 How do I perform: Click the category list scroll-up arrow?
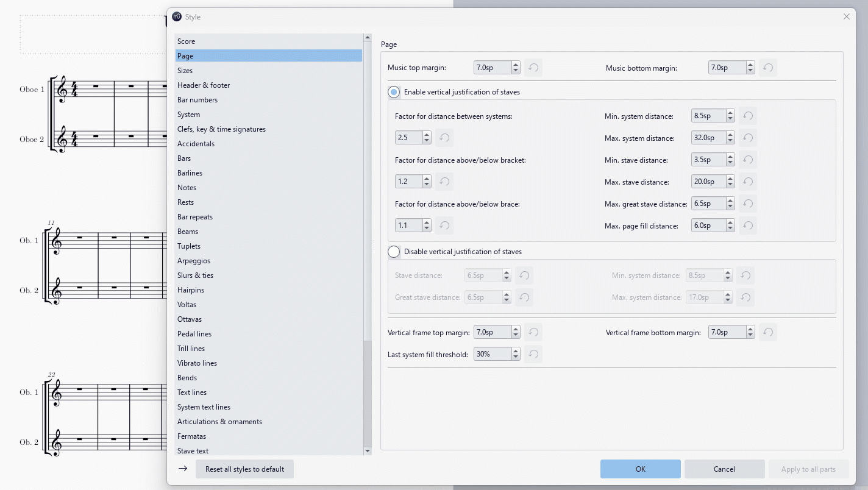click(x=367, y=38)
